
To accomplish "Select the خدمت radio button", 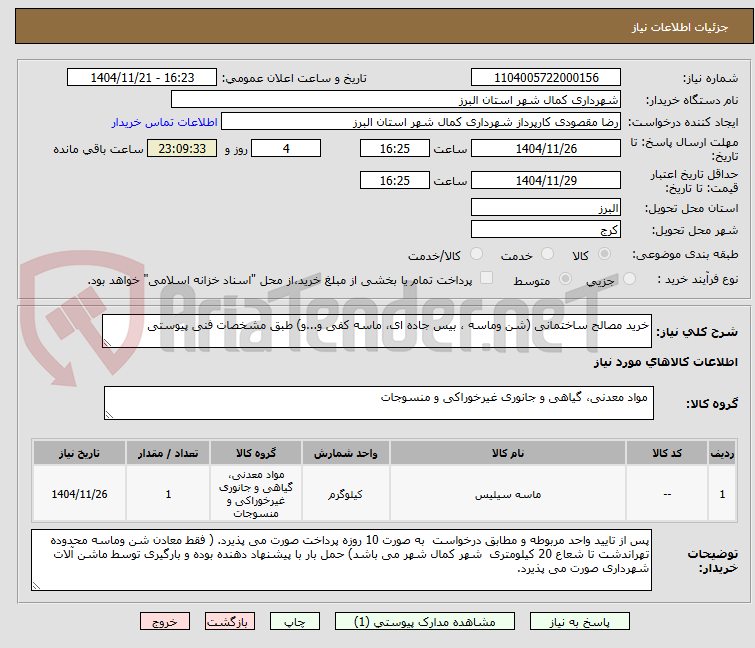I will (x=547, y=254).
